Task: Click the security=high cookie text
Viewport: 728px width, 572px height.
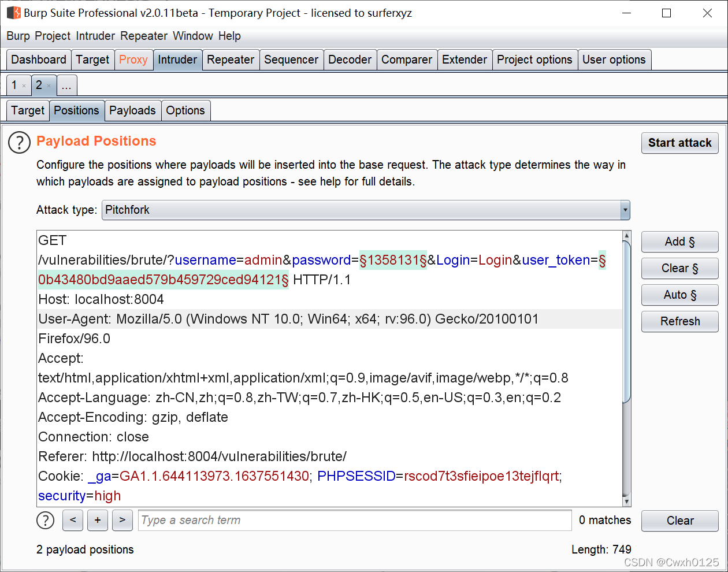Action: 80,496
